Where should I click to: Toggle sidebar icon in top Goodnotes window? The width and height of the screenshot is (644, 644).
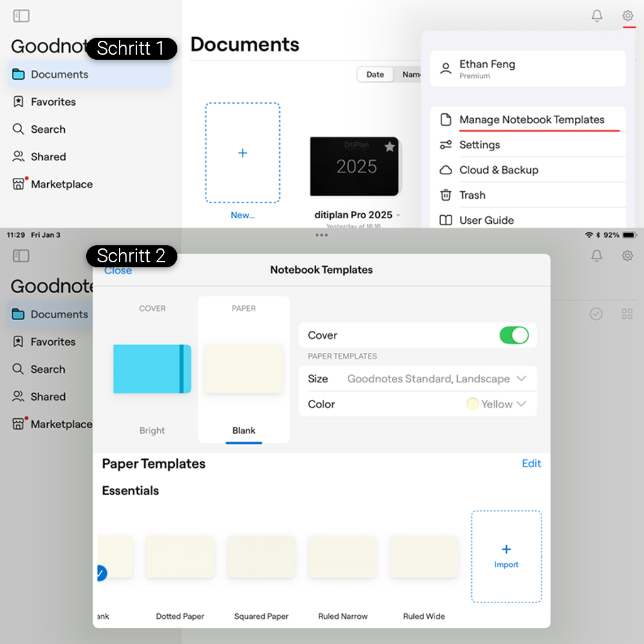coord(21,16)
